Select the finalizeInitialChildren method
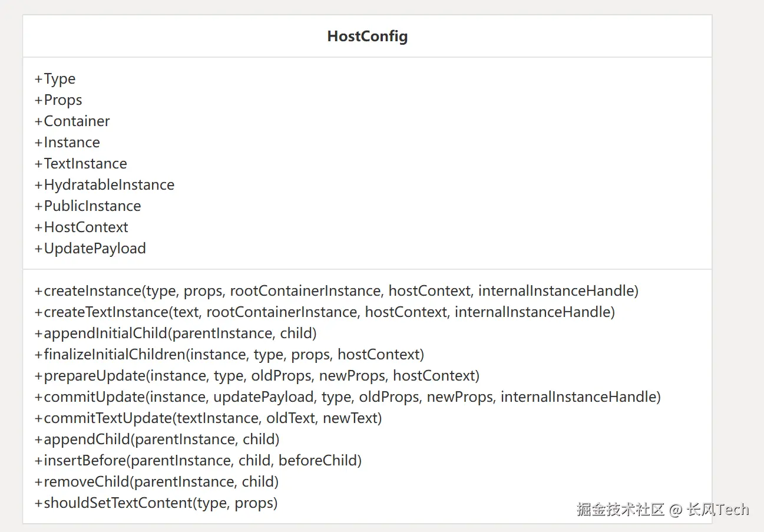 point(229,355)
